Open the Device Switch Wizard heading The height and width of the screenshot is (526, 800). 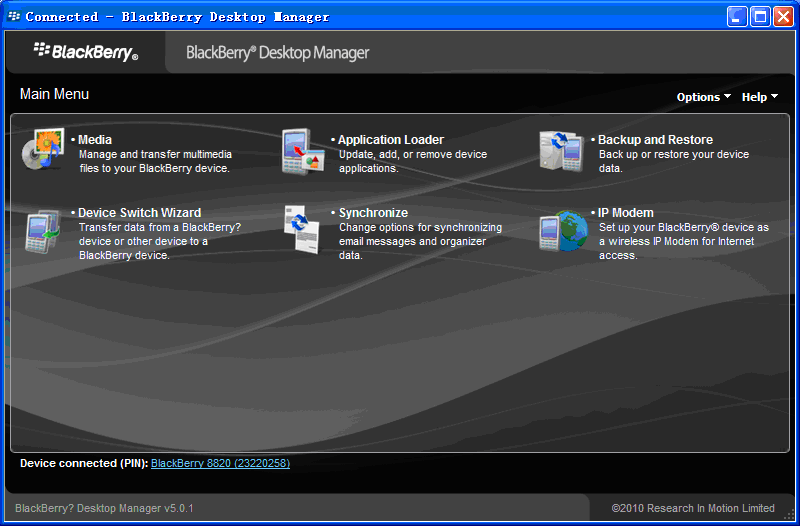click(139, 212)
